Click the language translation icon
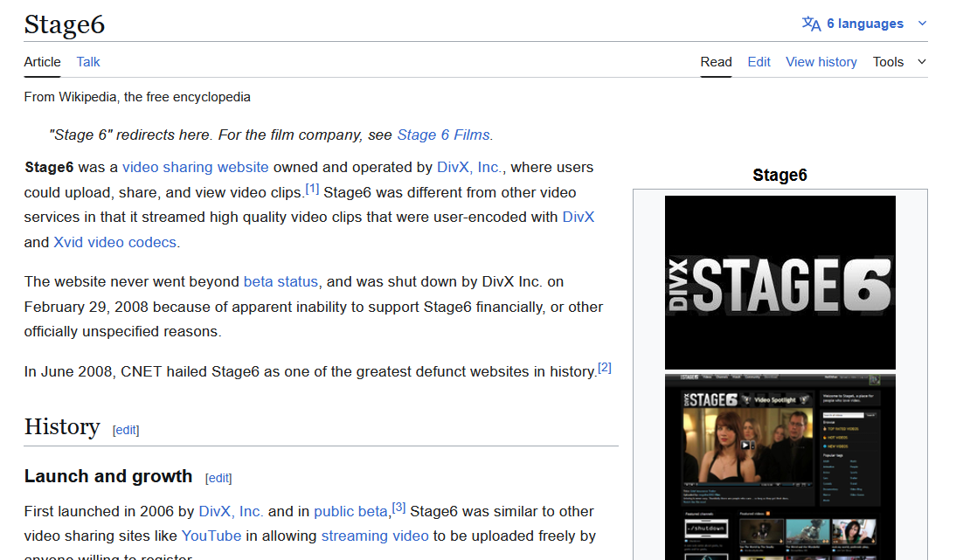Screen dimensions: 970x560 coord(811,24)
